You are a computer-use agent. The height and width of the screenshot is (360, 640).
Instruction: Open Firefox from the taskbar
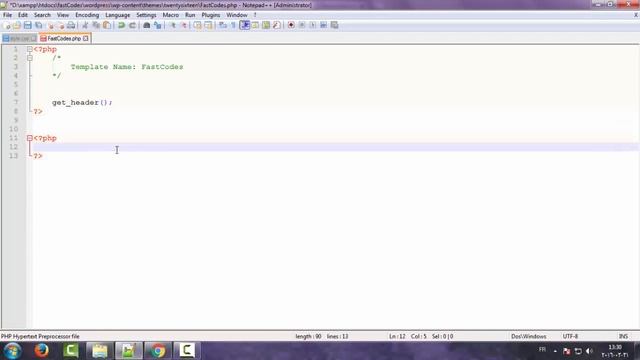pyautogui.click(x=42, y=351)
